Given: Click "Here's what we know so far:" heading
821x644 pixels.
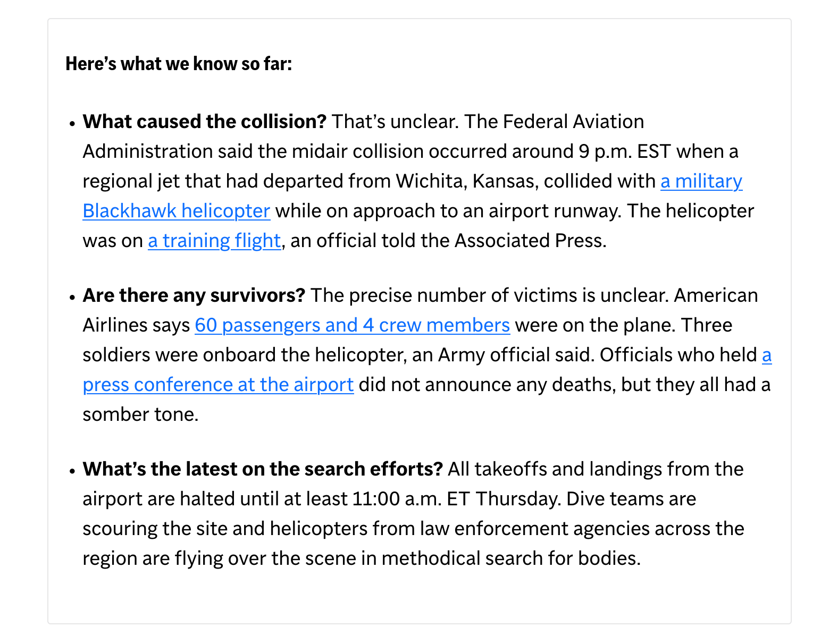Looking at the screenshot, I should 179,64.
